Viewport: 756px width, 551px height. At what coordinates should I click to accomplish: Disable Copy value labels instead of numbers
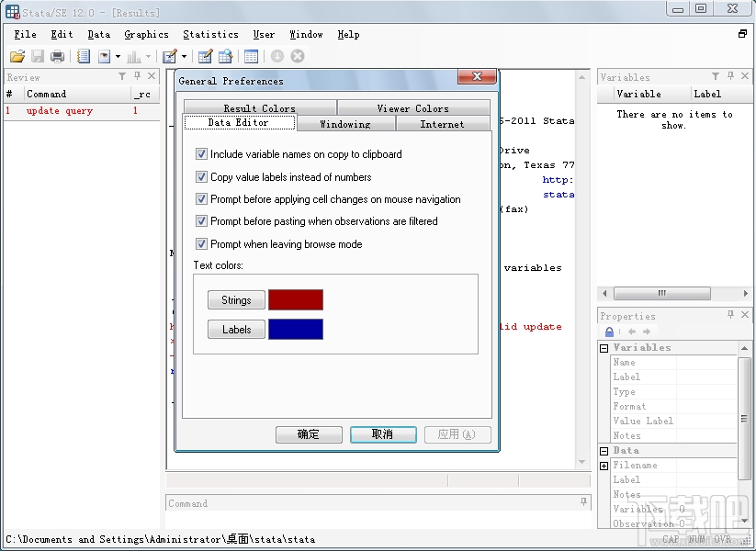(x=200, y=176)
